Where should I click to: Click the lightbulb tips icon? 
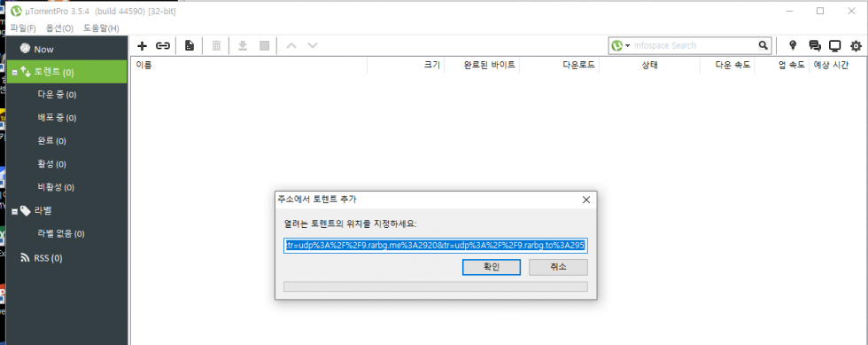coord(793,45)
